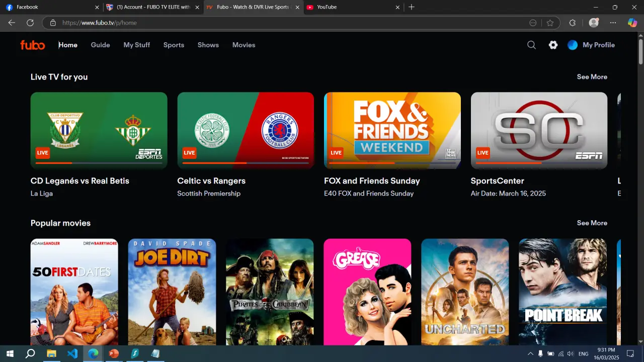Go to the Home menu item
Screen dimensions: 644x362
click(68, 45)
